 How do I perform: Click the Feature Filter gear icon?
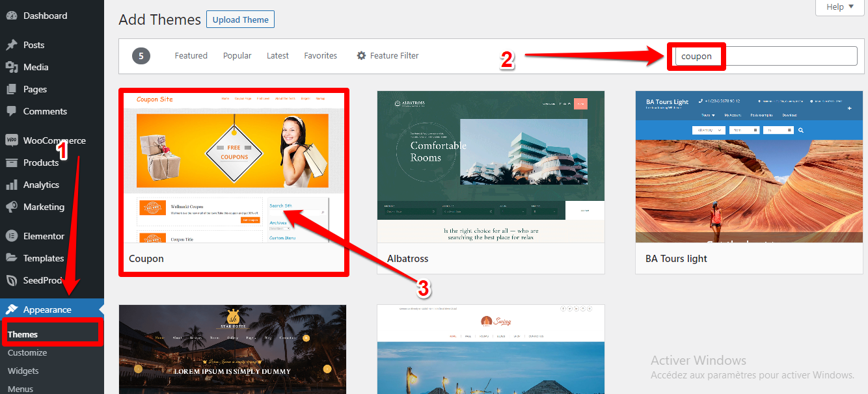tap(361, 56)
